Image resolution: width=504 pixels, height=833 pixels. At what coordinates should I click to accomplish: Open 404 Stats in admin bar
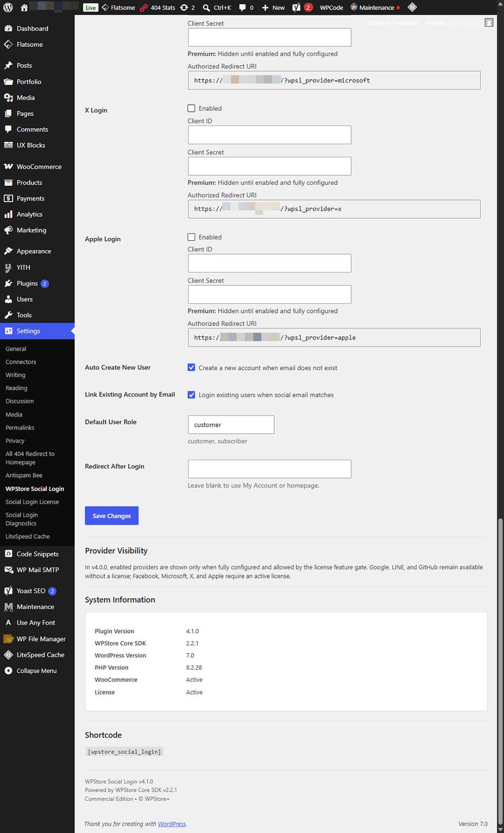(158, 8)
